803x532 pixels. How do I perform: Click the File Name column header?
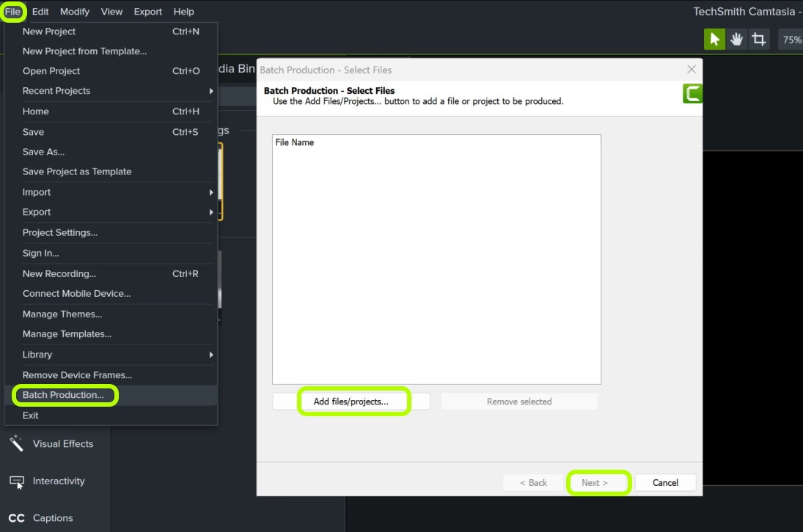(295, 142)
